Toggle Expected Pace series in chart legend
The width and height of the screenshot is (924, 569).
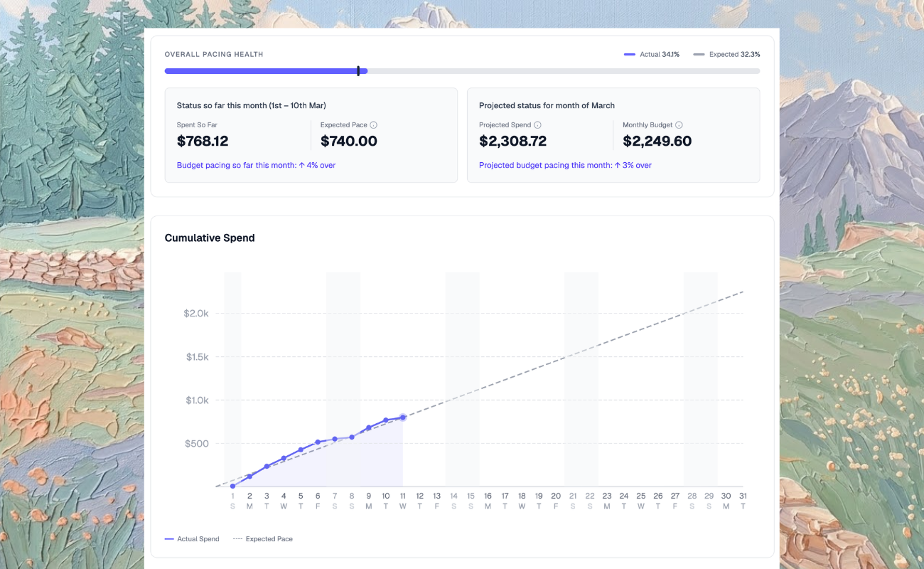tap(263, 539)
